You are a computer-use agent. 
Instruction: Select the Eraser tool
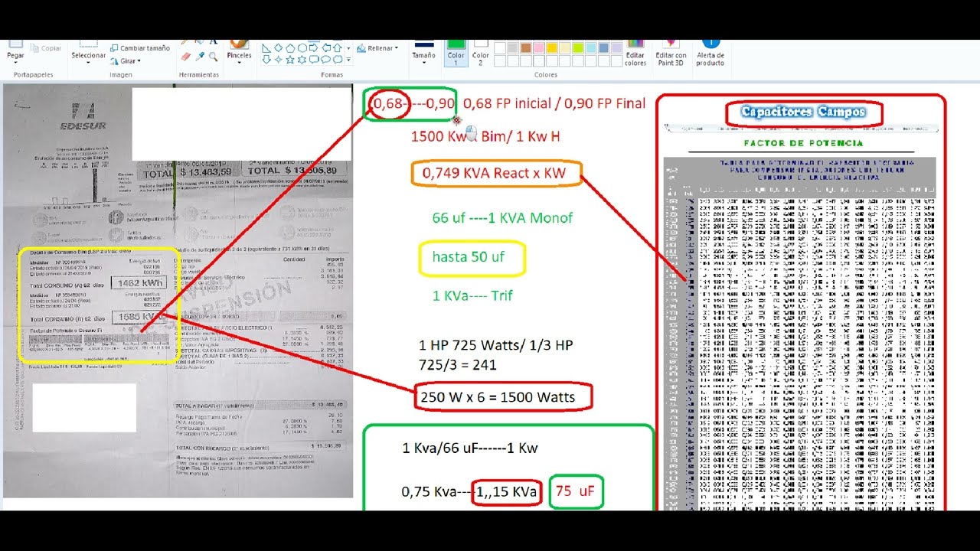[x=186, y=57]
